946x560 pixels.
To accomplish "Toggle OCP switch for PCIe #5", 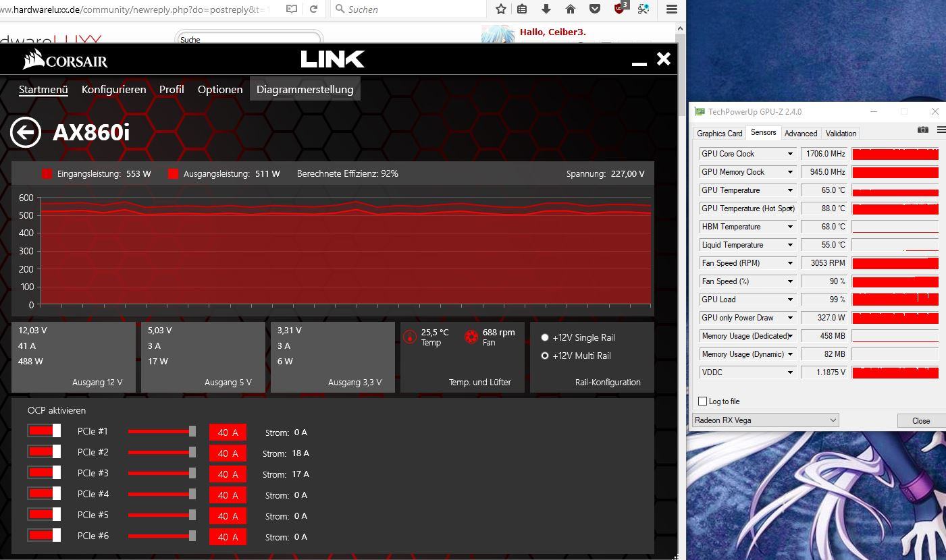I will 44,515.
